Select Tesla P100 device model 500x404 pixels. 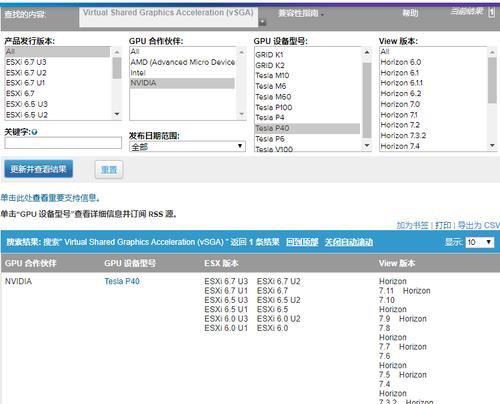[x=307, y=107]
